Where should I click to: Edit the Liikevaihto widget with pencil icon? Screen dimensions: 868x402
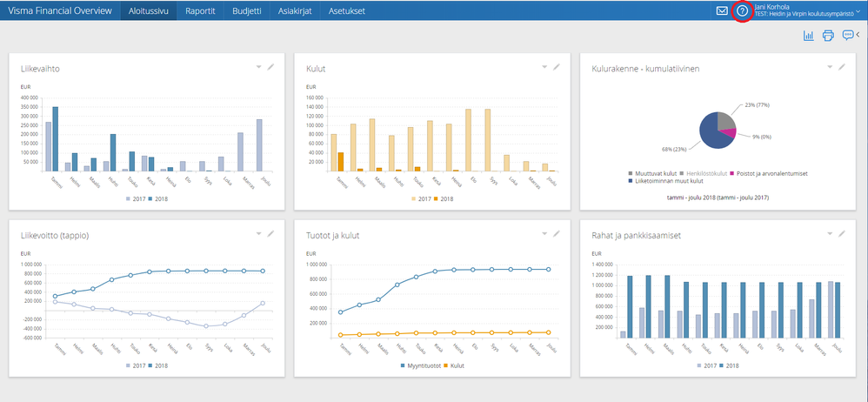270,67
